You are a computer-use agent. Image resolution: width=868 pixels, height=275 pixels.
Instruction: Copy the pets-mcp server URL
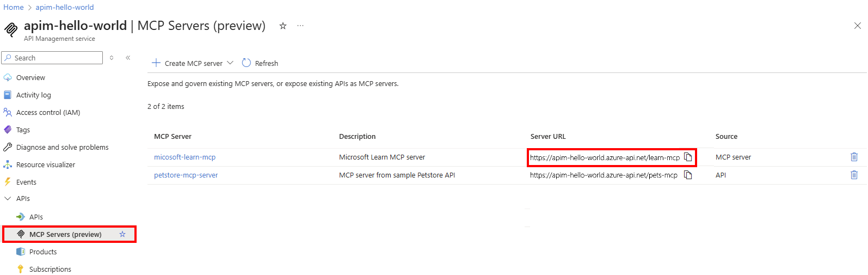point(688,175)
